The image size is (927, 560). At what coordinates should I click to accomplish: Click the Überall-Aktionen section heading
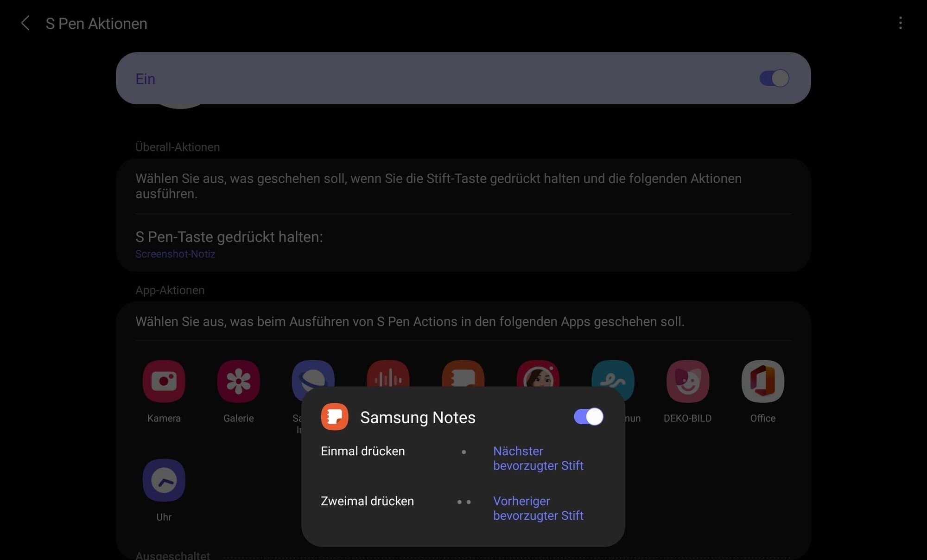(x=178, y=147)
